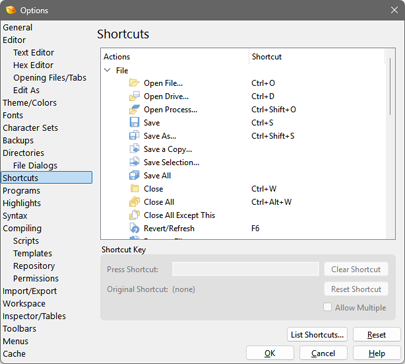Click the Close All Except This icon

[134, 215]
